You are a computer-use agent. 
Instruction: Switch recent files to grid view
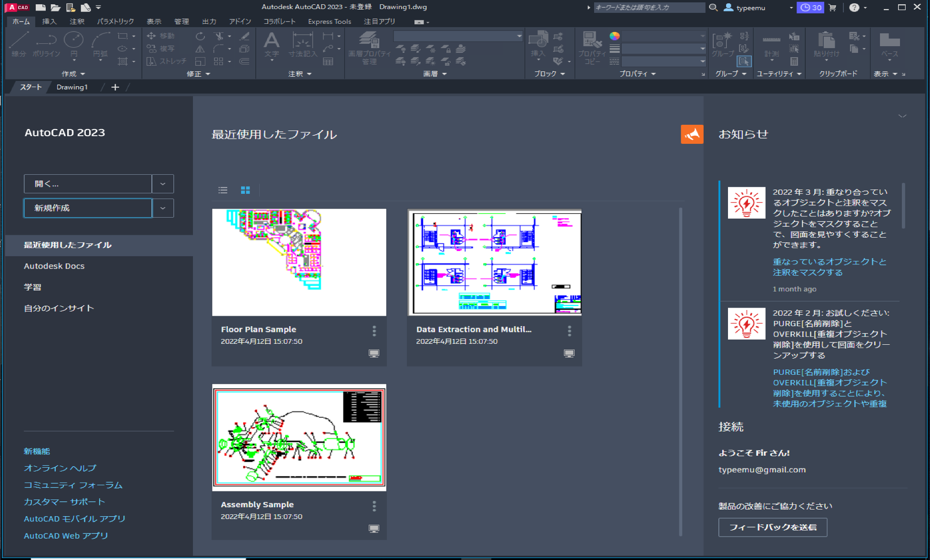click(245, 190)
